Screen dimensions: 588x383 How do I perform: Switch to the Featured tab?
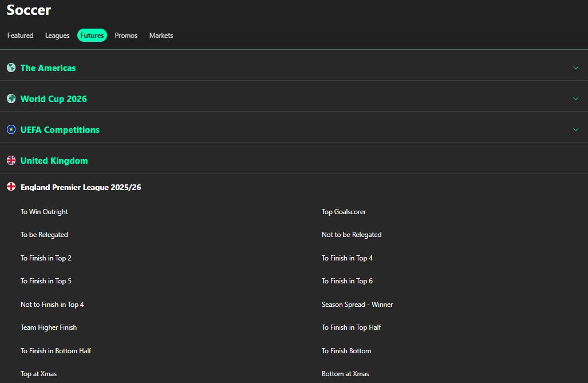coord(20,35)
